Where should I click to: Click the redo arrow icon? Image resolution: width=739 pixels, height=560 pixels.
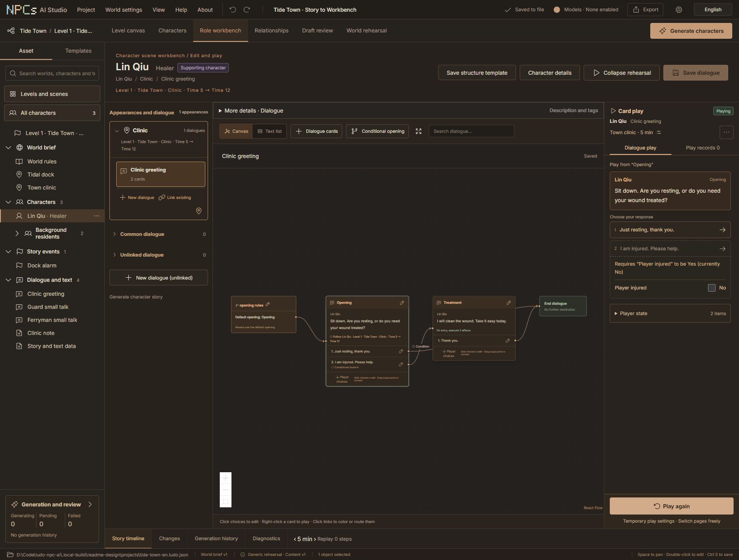coord(247,9)
